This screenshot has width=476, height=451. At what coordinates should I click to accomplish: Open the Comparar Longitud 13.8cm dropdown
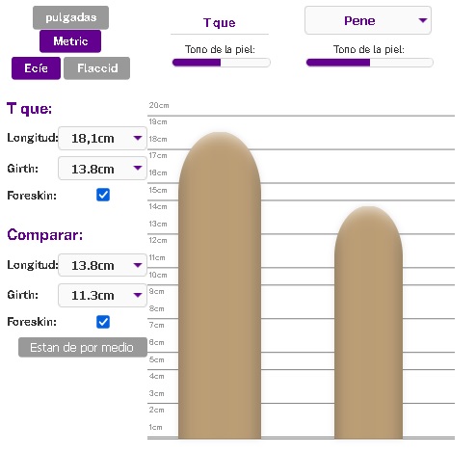pyautogui.click(x=102, y=265)
